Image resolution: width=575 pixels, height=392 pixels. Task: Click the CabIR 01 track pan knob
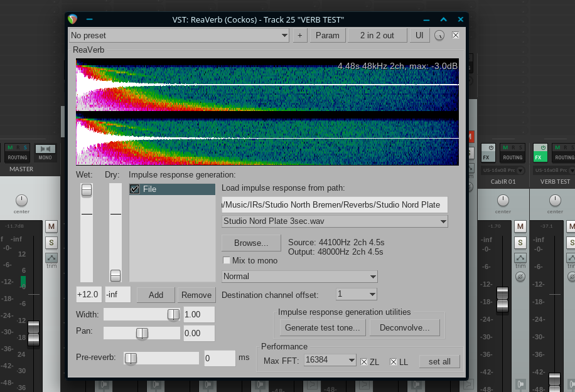pyautogui.click(x=503, y=201)
